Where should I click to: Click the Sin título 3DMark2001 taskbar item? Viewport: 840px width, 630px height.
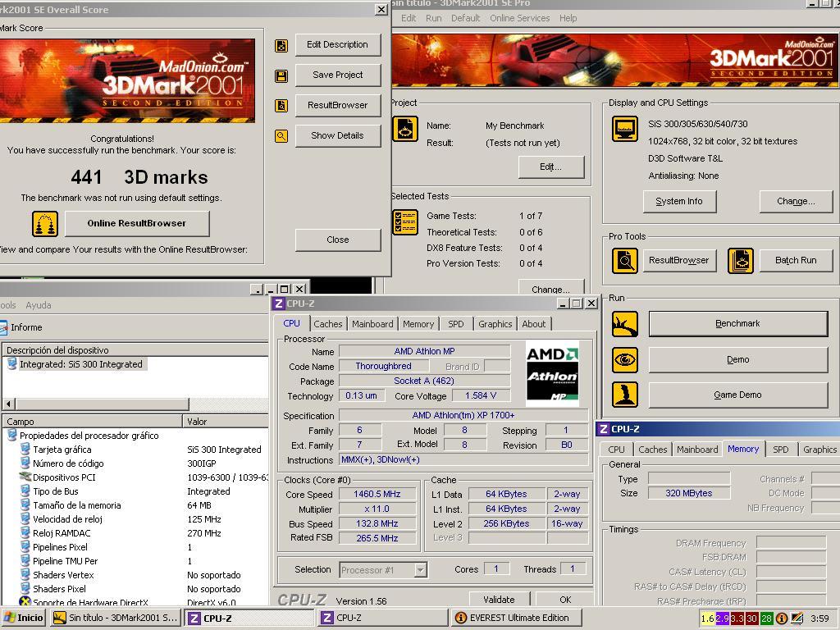pyautogui.click(x=116, y=619)
